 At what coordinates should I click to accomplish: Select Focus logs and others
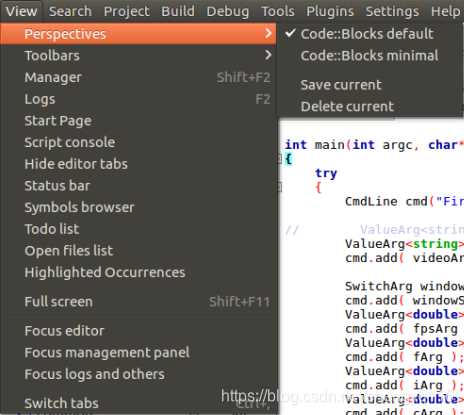pyautogui.click(x=138, y=374)
